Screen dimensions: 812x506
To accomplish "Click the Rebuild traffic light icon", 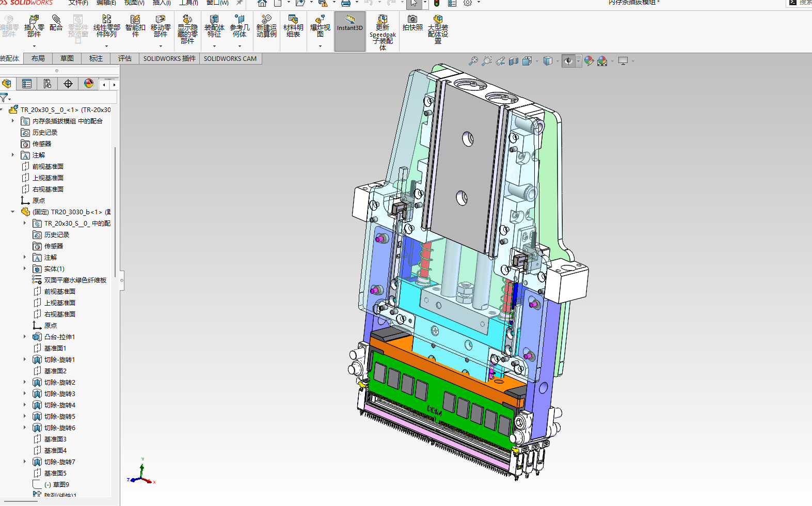I will coord(437,3).
